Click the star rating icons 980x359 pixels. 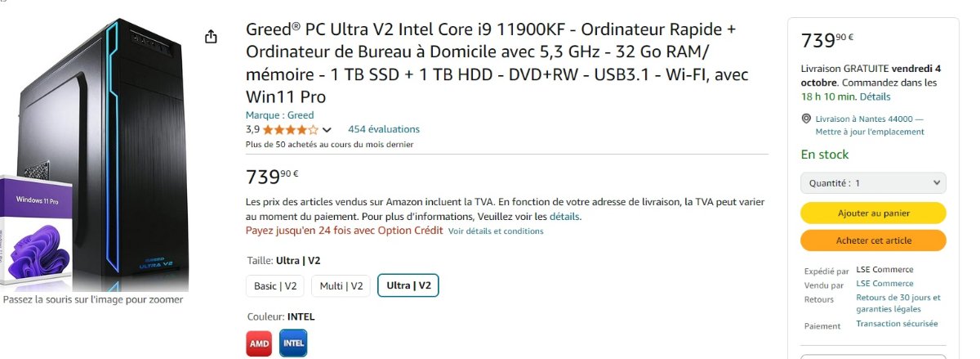(x=291, y=129)
